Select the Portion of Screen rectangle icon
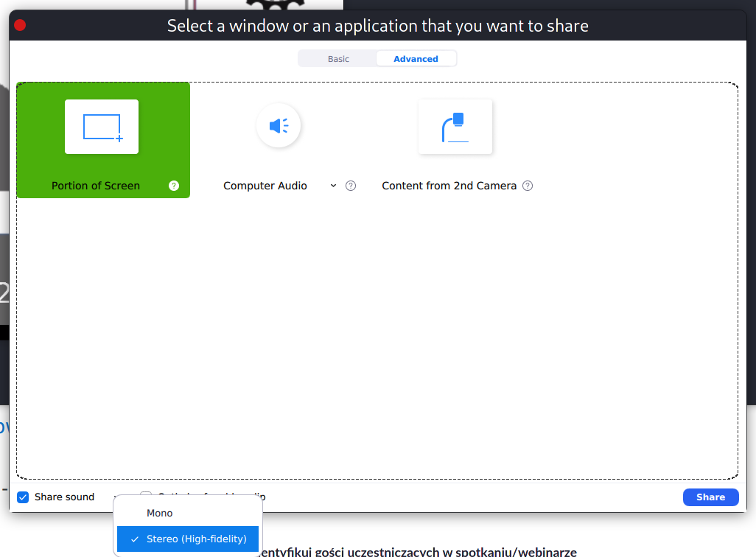The image size is (756, 557). 102,127
